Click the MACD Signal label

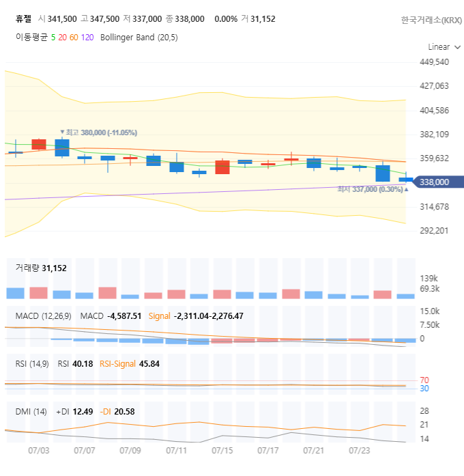[x=159, y=316]
